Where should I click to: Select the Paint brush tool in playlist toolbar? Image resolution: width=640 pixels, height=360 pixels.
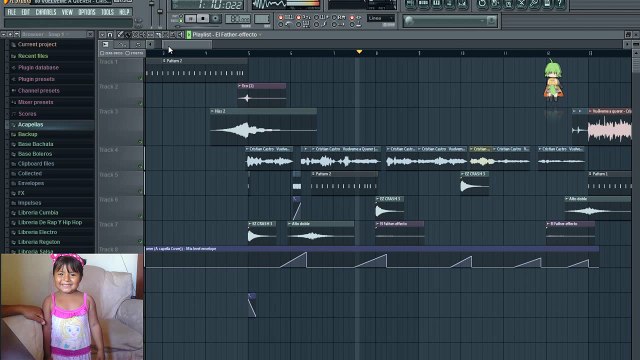click(x=127, y=35)
